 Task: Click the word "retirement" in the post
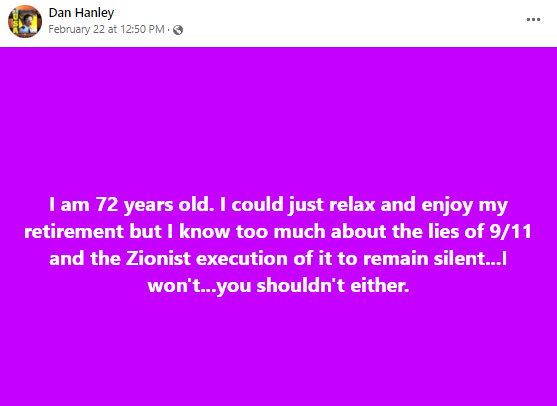(74, 232)
